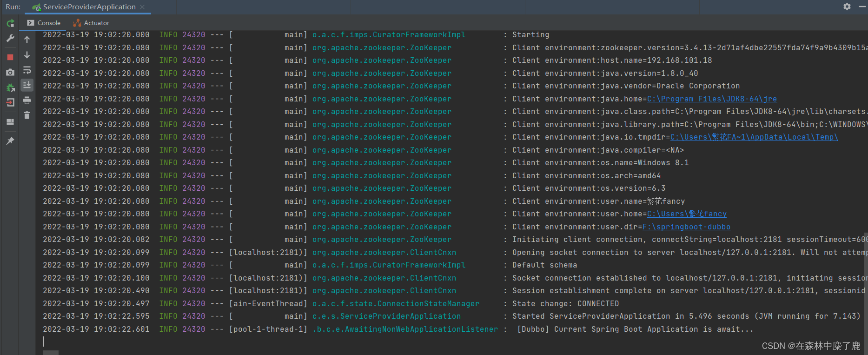Switch to the Actuator tab
868x355 pixels.
click(x=92, y=23)
